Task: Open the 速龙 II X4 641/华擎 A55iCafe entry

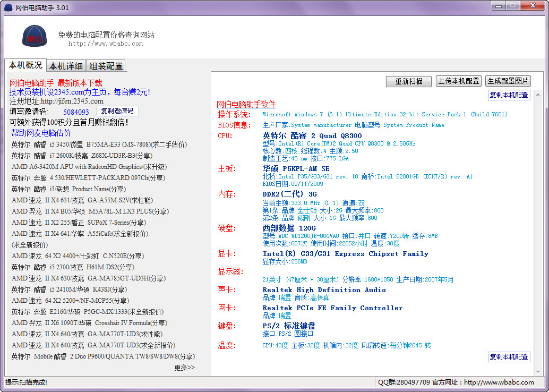Action: (x=80, y=234)
